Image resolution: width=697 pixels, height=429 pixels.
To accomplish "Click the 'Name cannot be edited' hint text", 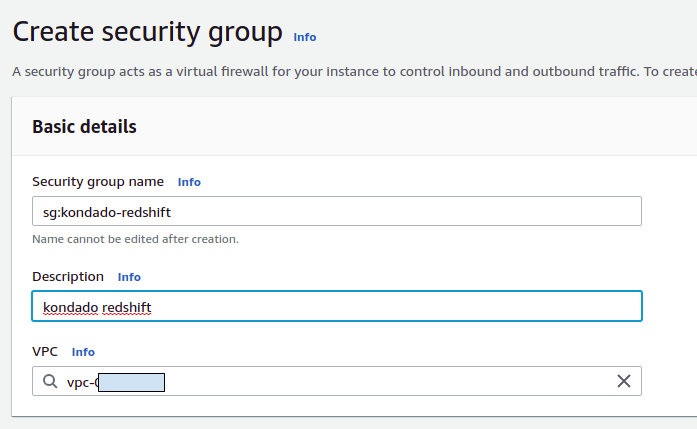I will point(135,240).
